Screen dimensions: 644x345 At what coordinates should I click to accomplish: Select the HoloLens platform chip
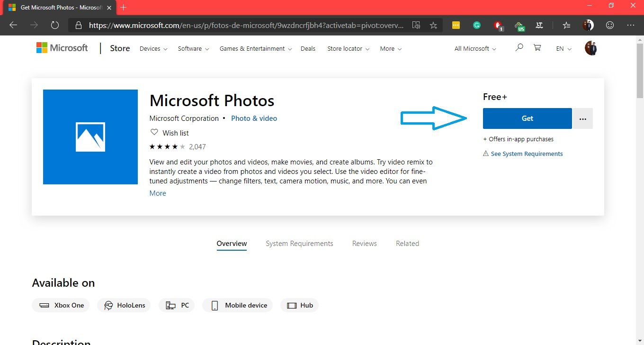point(124,305)
